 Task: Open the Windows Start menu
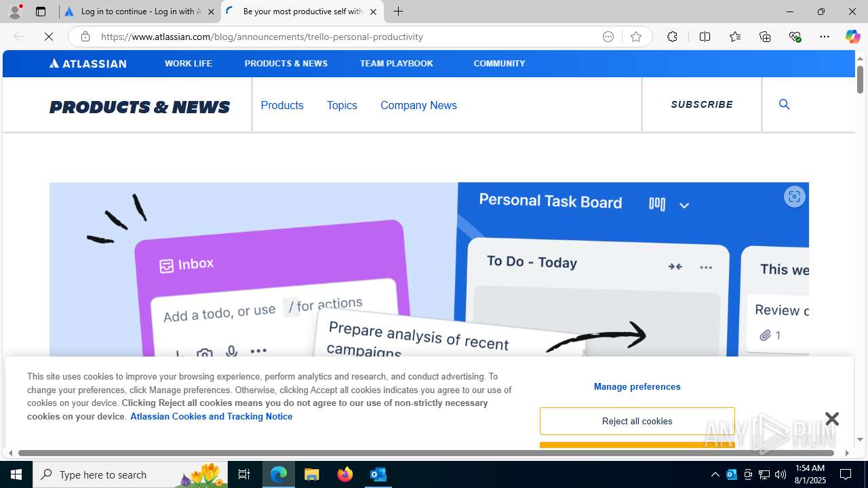pos(16,474)
